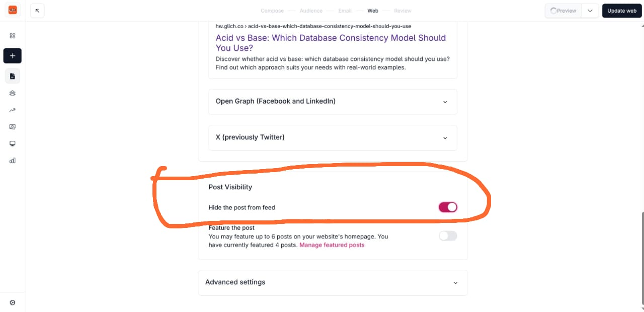The width and height of the screenshot is (644, 312).
Task: Disable Hide the post from feed toggle
Action: [448, 207]
